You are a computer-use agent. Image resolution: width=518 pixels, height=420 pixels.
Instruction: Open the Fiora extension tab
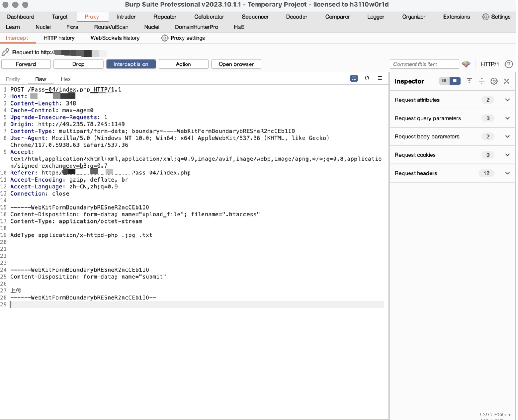click(72, 27)
